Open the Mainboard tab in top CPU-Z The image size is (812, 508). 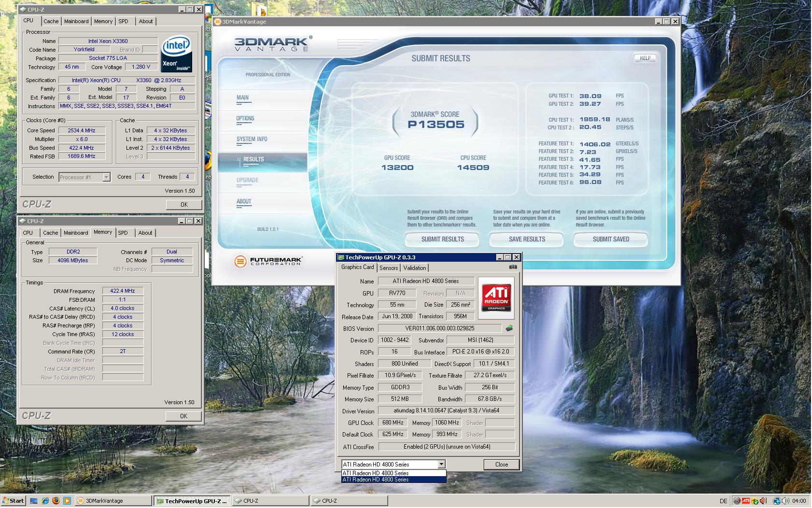coord(76,21)
